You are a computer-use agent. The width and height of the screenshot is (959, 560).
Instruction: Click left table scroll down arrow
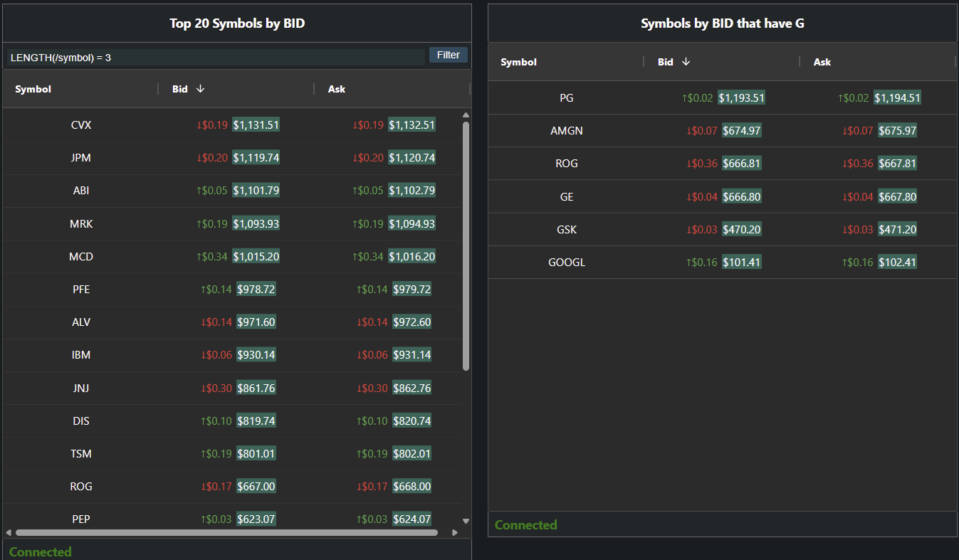(466, 521)
